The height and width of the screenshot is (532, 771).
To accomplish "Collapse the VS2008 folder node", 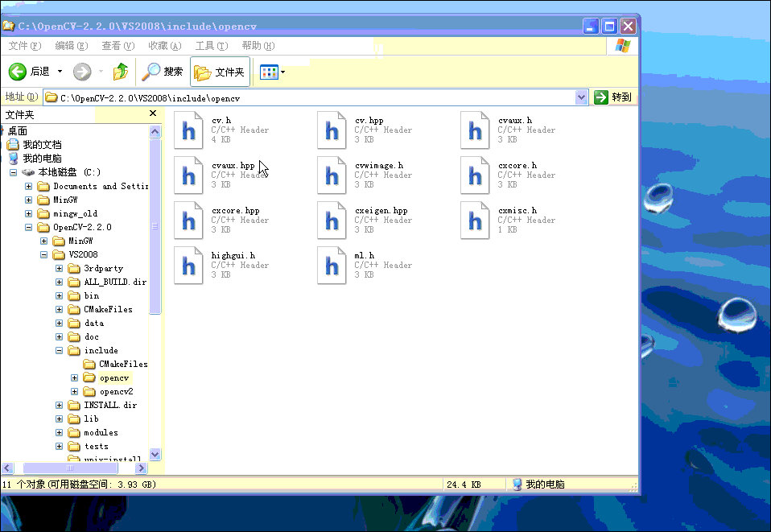I will (43, 254).
